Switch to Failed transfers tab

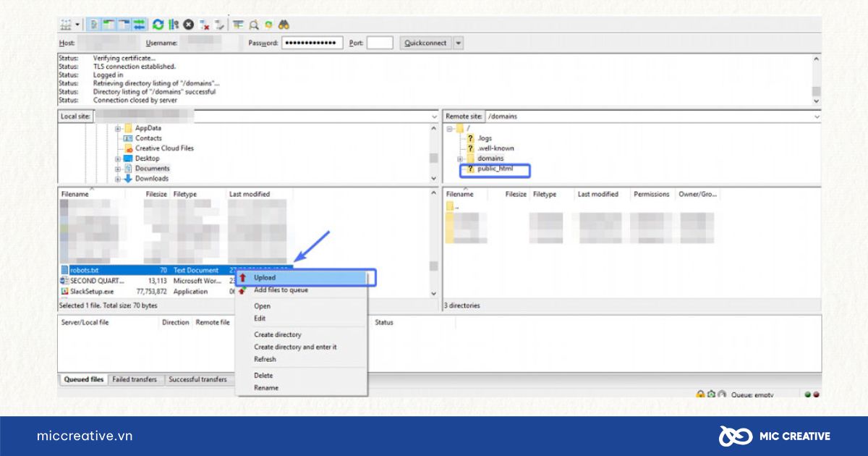136,379
